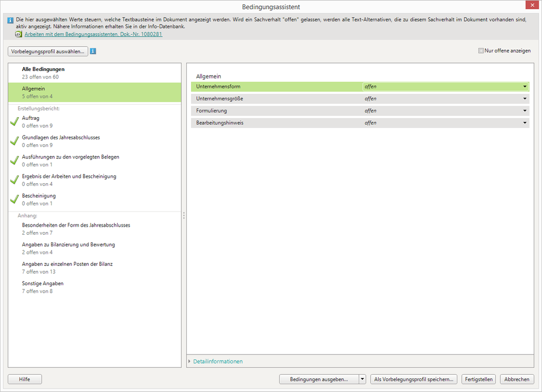
Task: Click the green checkmark next to Auftrag
Action: 15,122
